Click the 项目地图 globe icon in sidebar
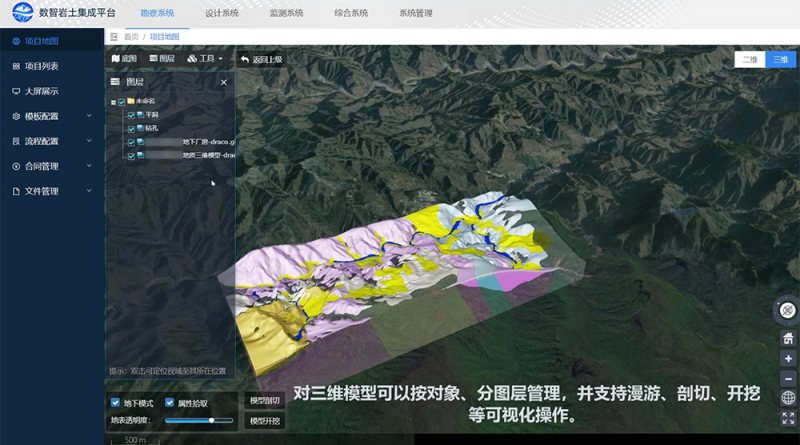Image resolution: width=800 pixels, height=445 pixels. (16, 41)
